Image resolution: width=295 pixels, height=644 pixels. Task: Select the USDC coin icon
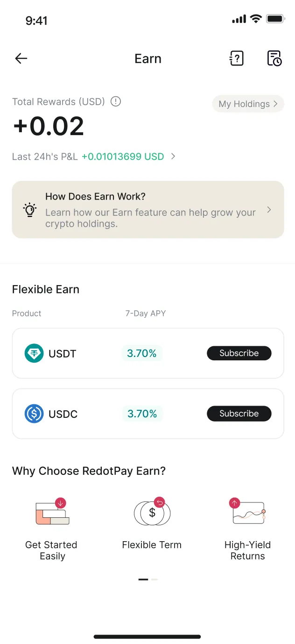click(x=34, y=414)
